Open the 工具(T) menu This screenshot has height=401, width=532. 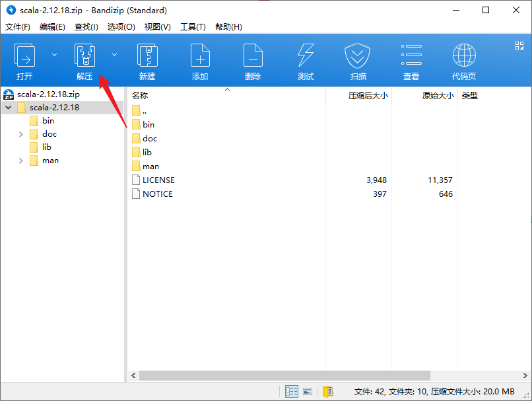(193, 27)
